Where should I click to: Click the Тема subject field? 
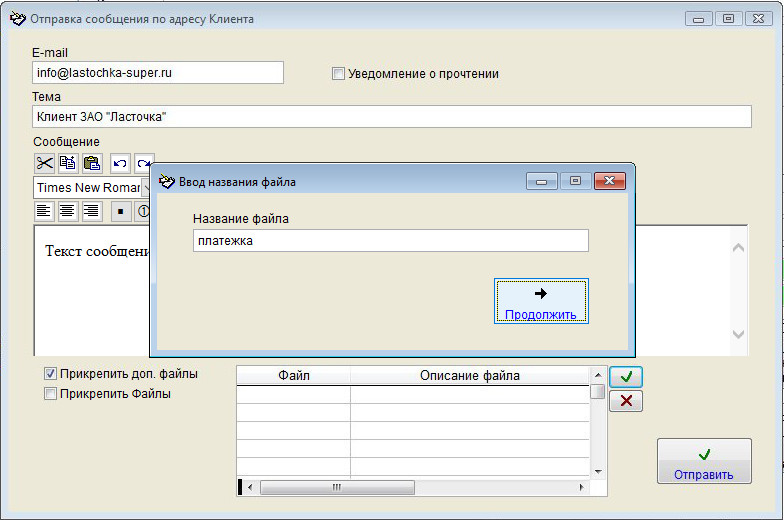(392, 116)
